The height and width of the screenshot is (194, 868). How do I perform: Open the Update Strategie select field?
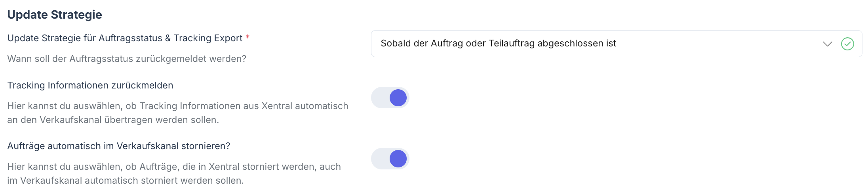(x=594, y=44)
